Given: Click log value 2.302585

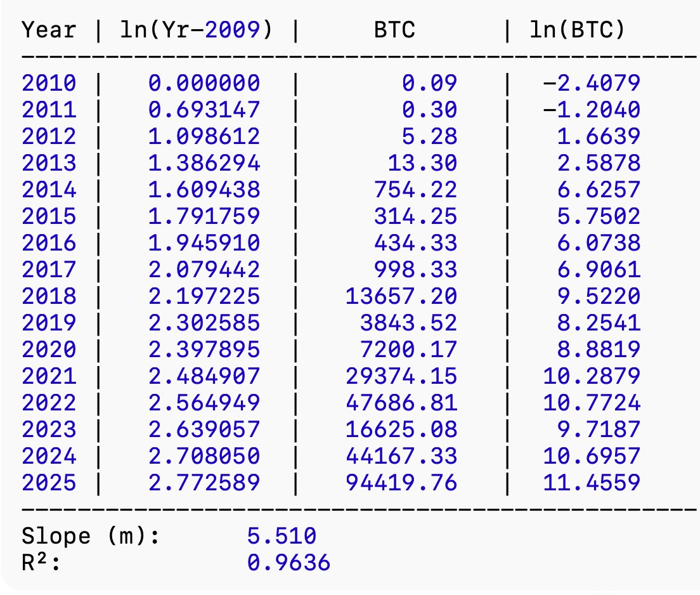Looking at the screenshot, I should [x=204, y=323].
